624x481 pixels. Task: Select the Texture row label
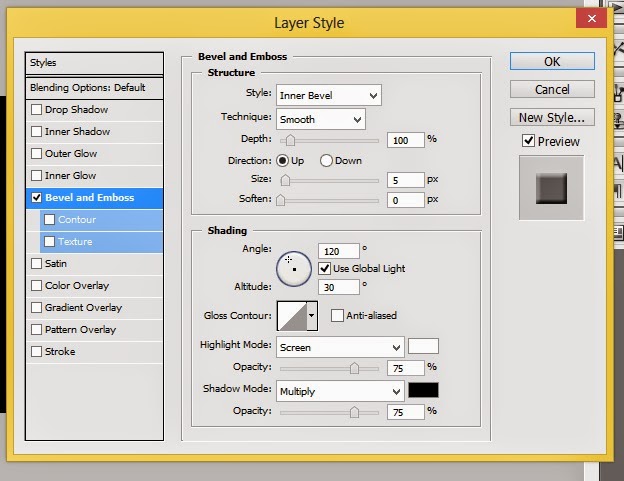pos(75,241)
